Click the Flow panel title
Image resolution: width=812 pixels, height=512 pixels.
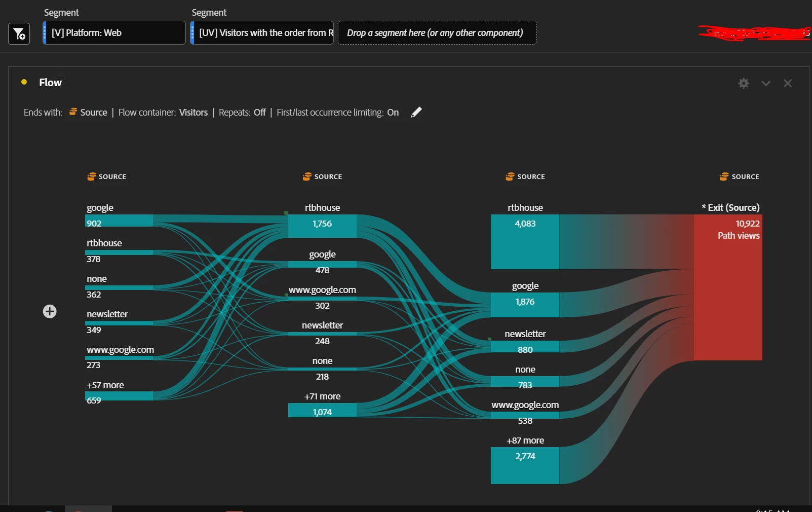point(50,83)
